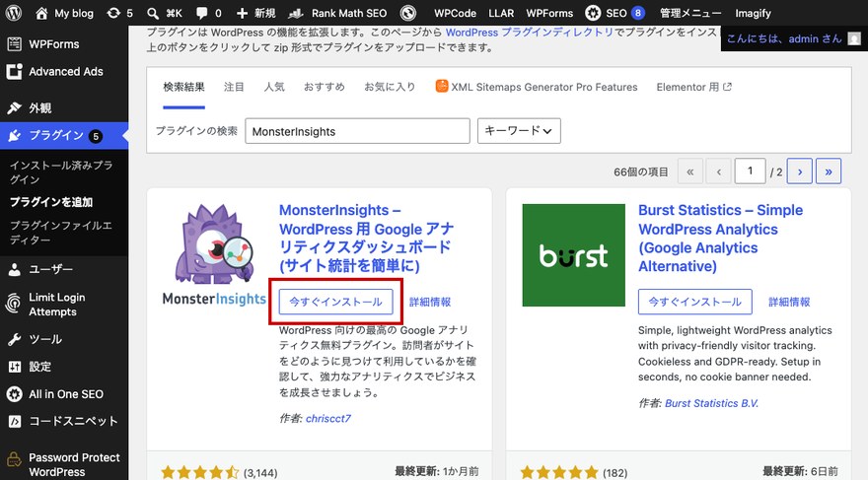Open the MonsterInsights plugin title link
The image size is (868, 480).
(366, 238)
